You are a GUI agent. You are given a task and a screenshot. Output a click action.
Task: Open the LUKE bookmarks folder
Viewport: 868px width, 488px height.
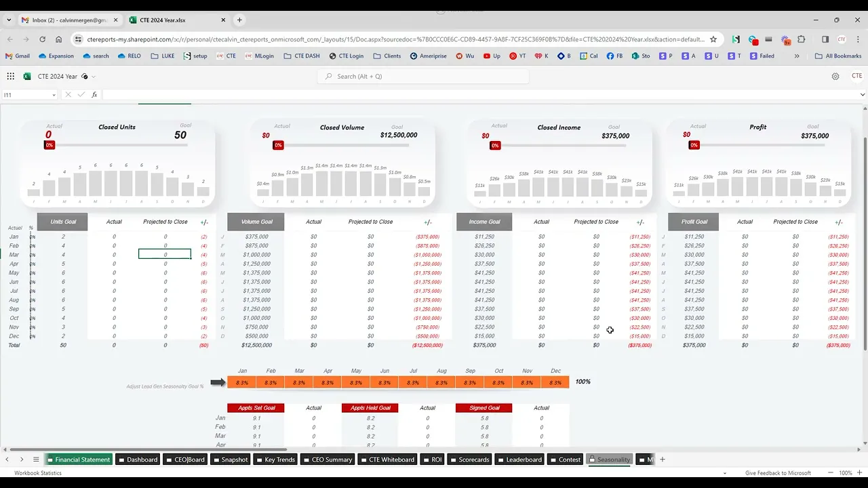(x=162, y=56)
